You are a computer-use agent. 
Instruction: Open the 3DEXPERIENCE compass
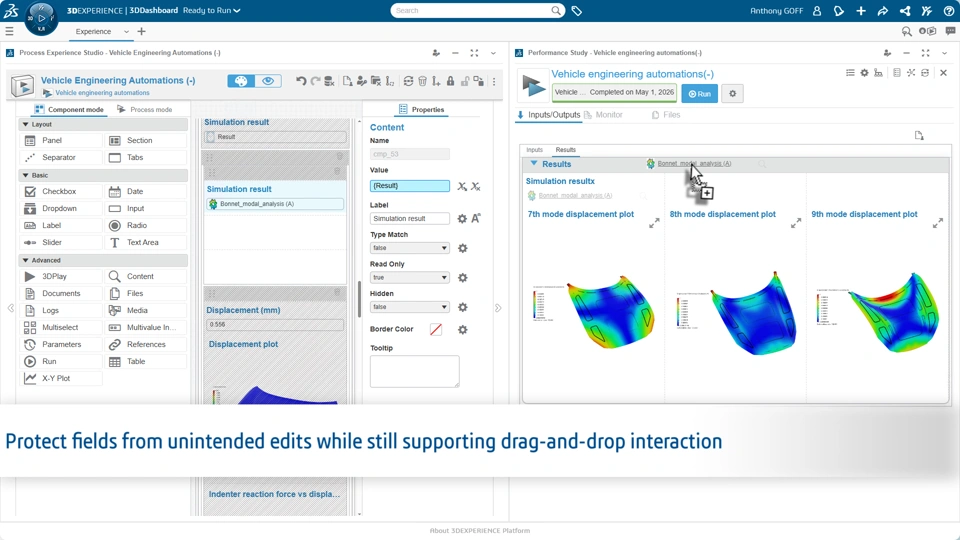pyautogui.click(x=41, y=18)
